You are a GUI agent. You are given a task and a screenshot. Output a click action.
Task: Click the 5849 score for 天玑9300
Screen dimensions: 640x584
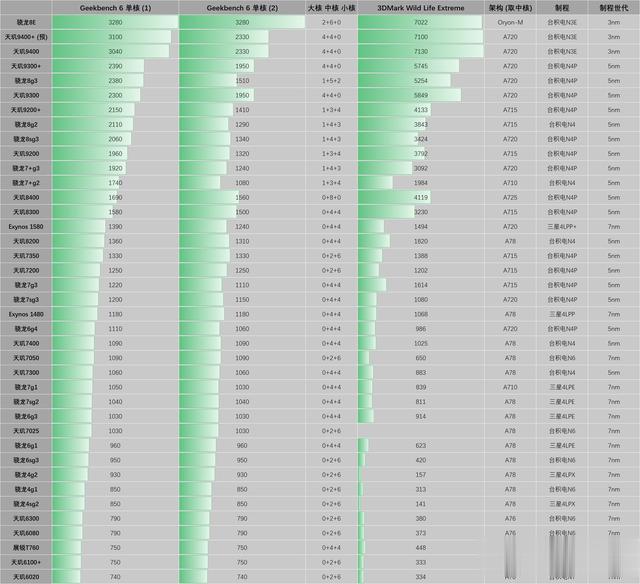[x=421, y=95]
